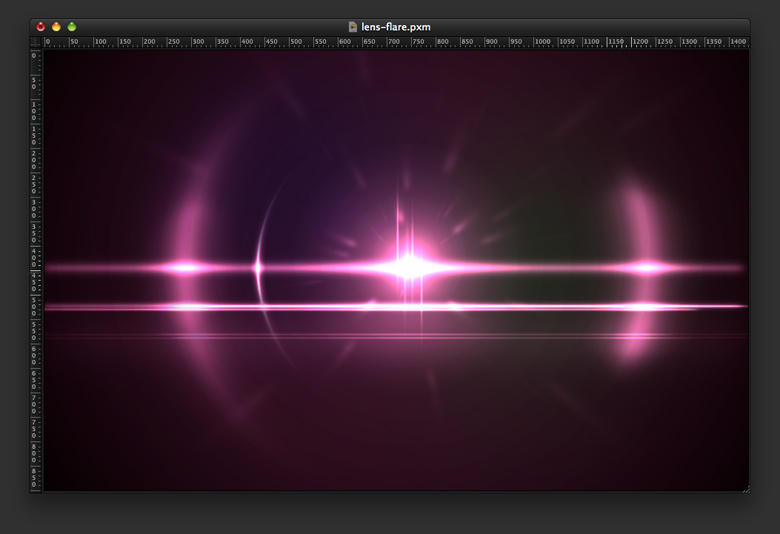Click the ruler origin corner box
This screenshot has width=780, height=534.
point(36,42)
